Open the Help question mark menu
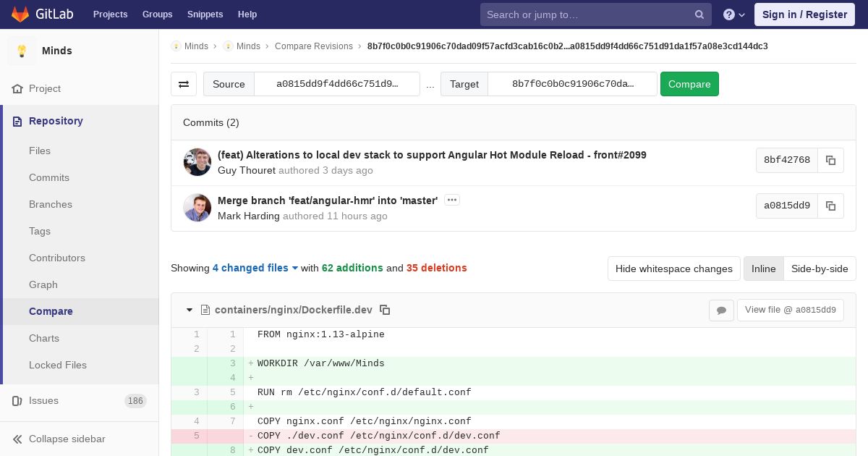The width and height of the screenshot is (868, 456). click(734, 14)
